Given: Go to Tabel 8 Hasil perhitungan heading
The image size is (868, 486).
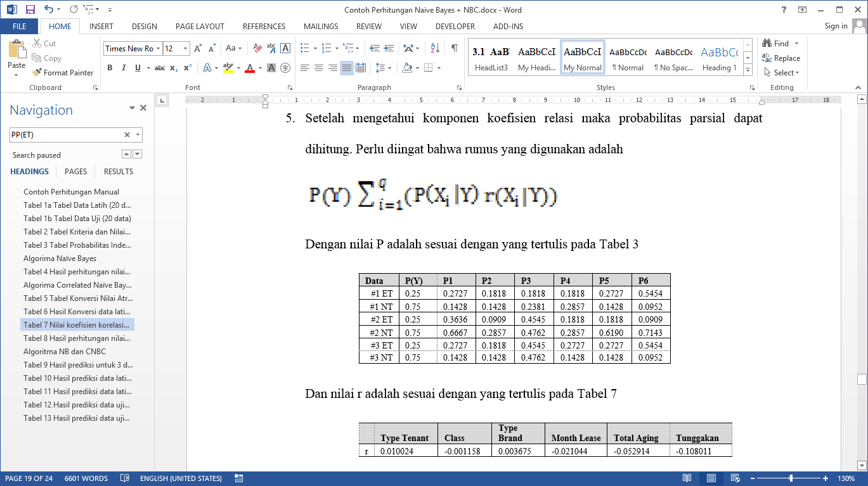Looking at the screenshot, I should pyautogui.click(x=76, y=338).
